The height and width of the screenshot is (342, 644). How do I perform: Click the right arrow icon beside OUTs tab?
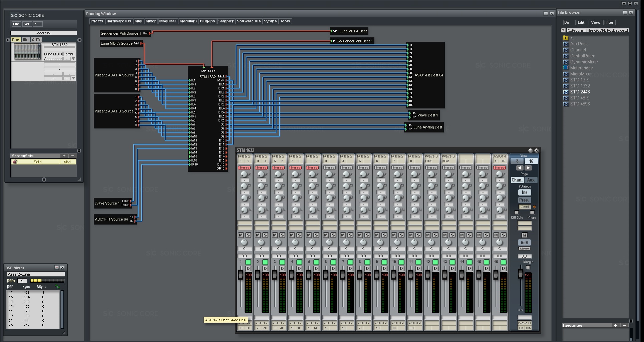point(79,40)
